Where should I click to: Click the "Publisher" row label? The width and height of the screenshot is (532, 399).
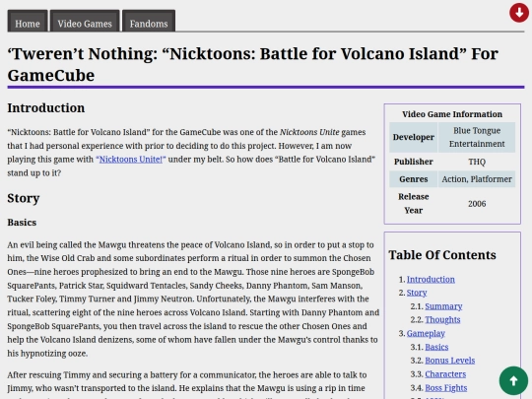click(x=414, y=162)
